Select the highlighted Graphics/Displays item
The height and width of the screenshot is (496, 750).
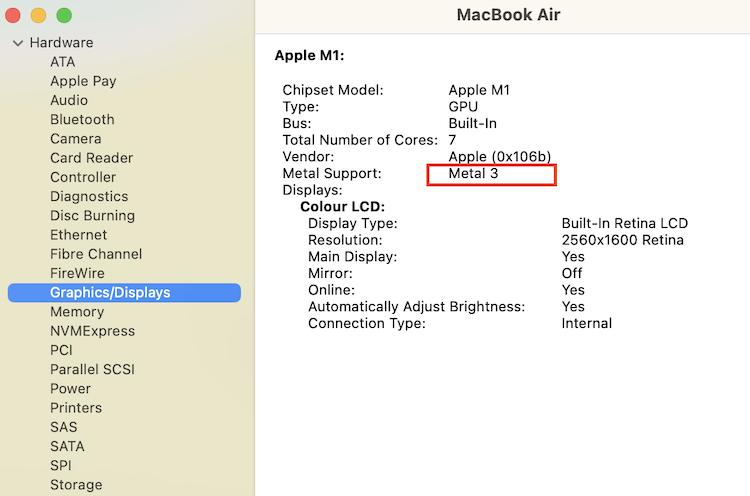[x=124, y=293]
